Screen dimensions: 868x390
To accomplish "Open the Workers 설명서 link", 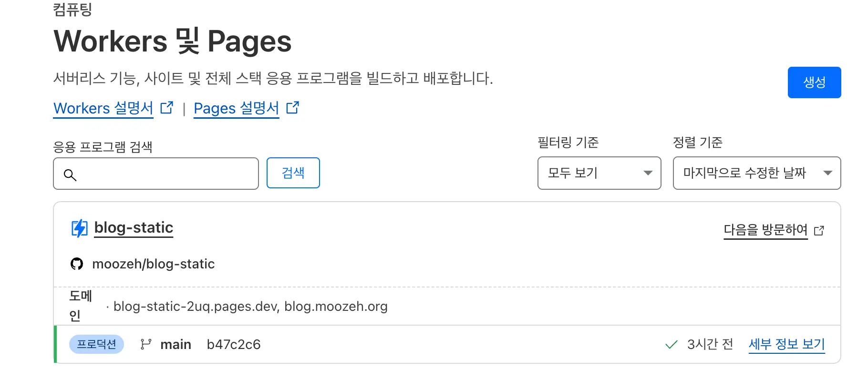I will [103, 108].
